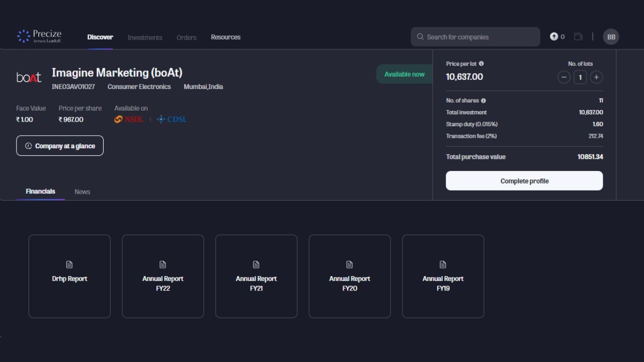Increase number of lots with plus
The width and height of the screenshot is (644, 362).
click(596, 77)
